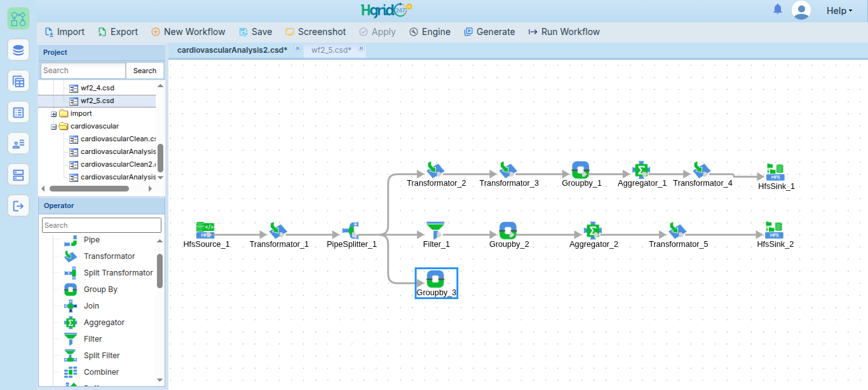Close the wf2_5.csd tab
The width and height of the screenshot is (868, 390).
click(x=361, y=48)
